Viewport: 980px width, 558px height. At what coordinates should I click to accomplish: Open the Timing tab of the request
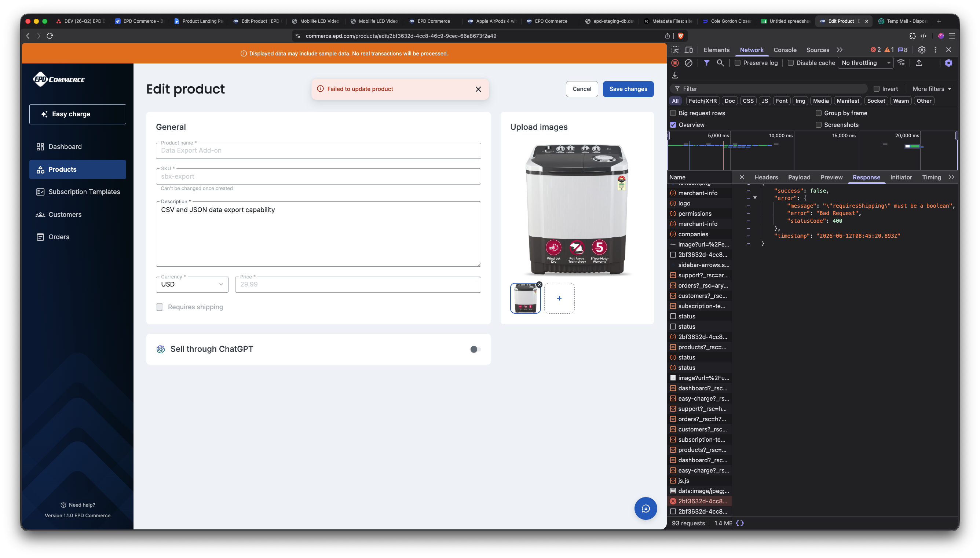coord(931,177)
